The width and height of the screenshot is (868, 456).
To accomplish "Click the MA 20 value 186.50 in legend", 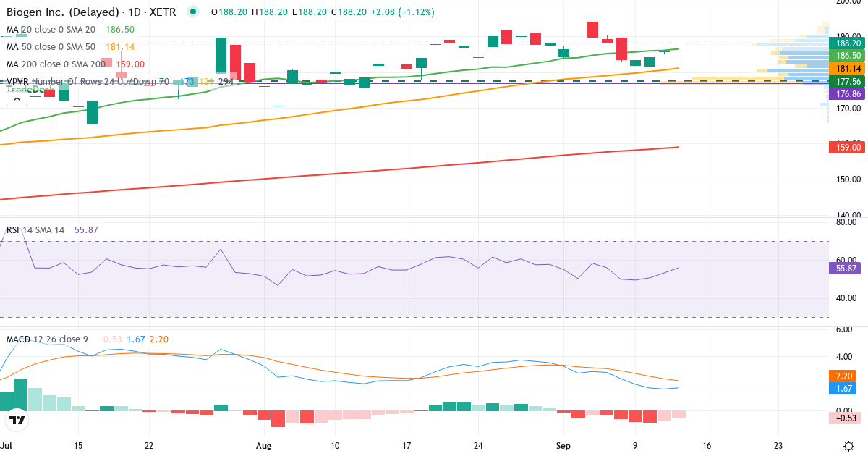I will point(120,30).
